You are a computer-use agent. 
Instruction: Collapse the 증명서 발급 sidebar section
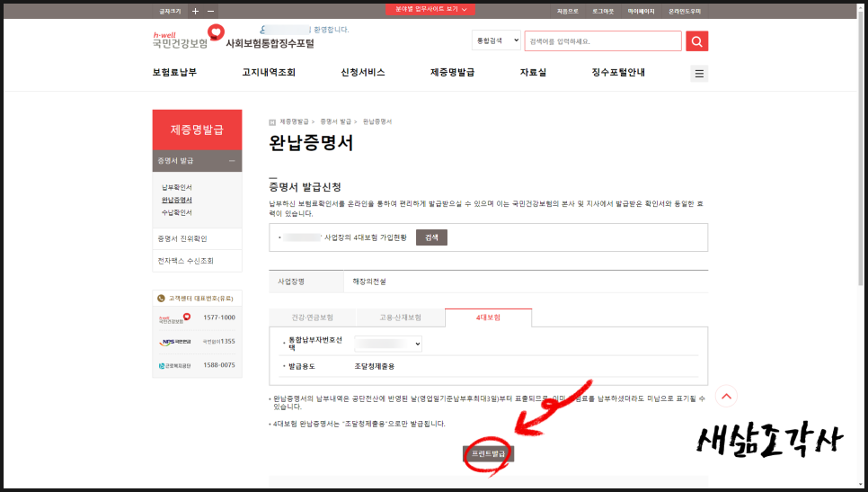(x=232, y=161)
